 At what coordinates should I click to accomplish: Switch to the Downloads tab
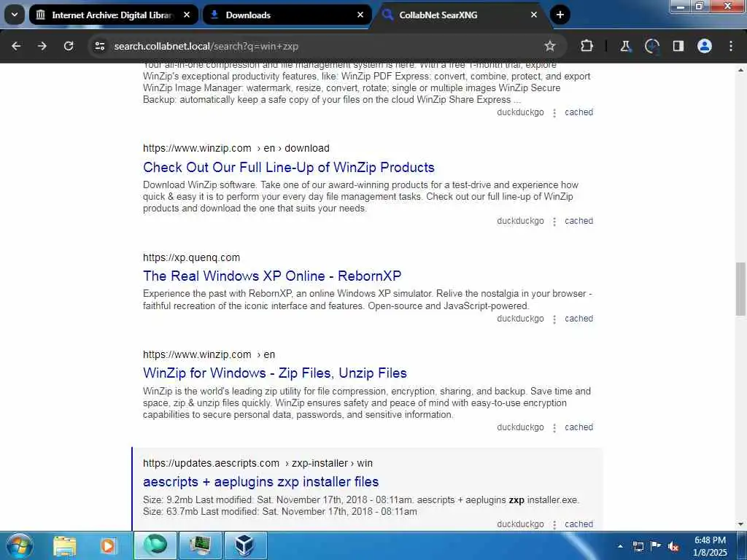point(287,15)
